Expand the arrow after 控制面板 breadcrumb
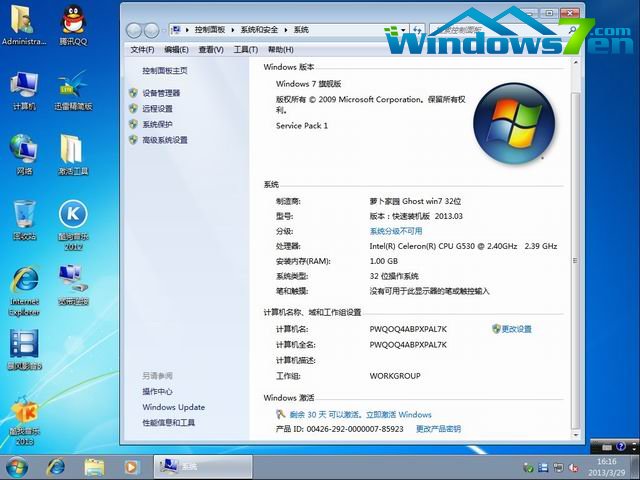The height and width of the screenshot is (480, 640). coord(233,30)
